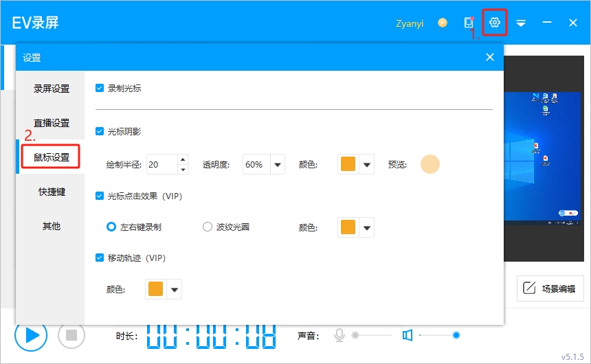
Task: Close the 设置 dialog
Action: 489,57
